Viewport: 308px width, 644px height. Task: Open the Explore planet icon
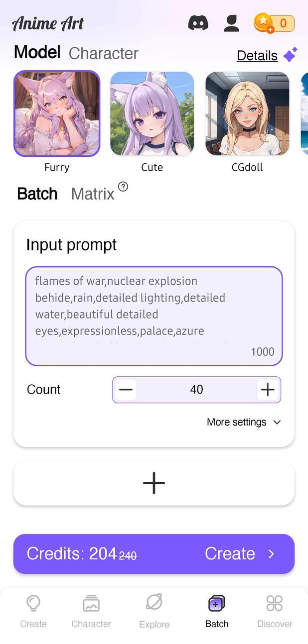(154, 603)
